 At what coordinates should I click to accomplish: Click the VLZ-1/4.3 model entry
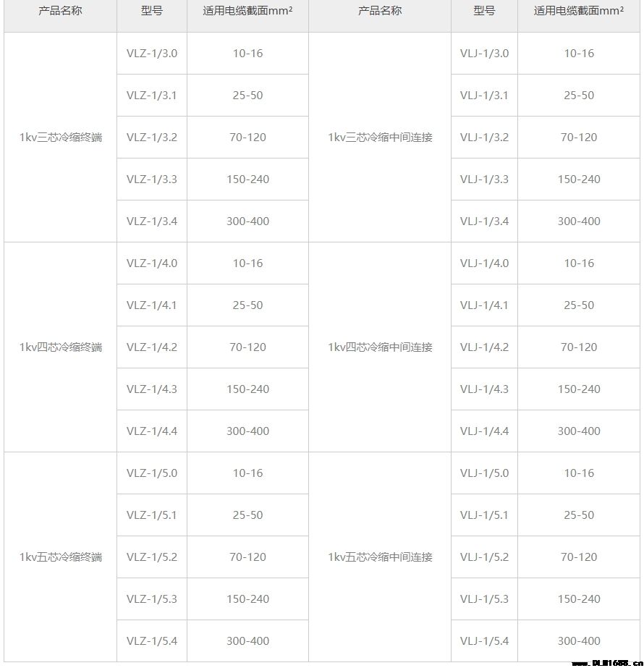(152, 389)
